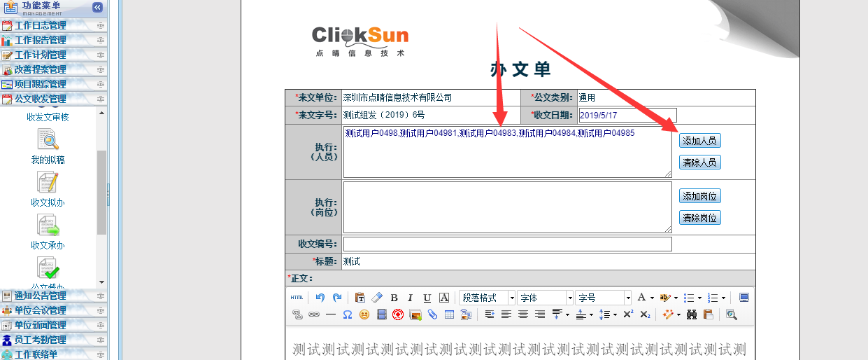Switch editor to HTML source mode
868x360 pixels.
point(297,298)
